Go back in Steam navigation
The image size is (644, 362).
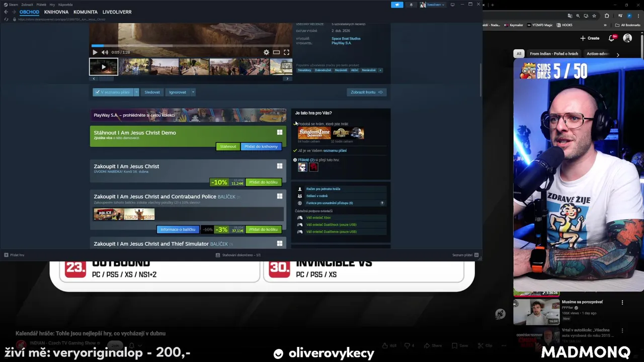6,12
